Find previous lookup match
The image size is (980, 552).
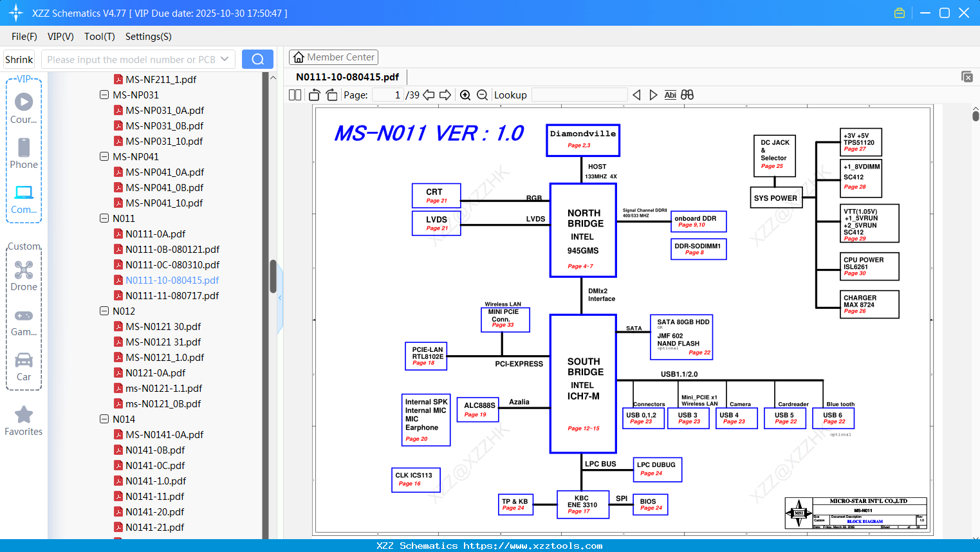coord(636,95)
